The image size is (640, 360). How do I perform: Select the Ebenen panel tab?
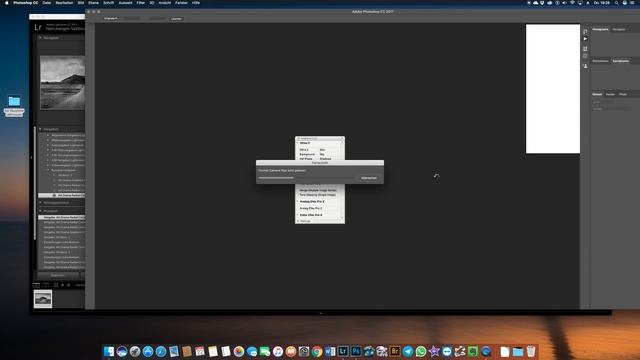[597, 94]
